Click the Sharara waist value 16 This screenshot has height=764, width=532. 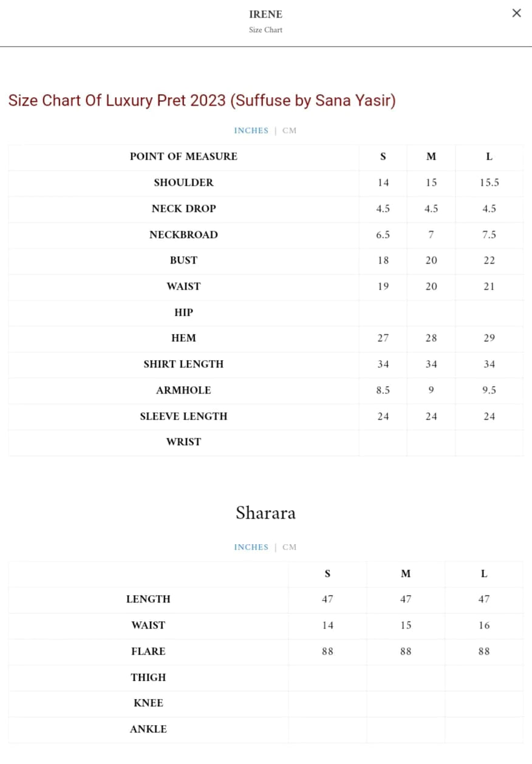483,626
